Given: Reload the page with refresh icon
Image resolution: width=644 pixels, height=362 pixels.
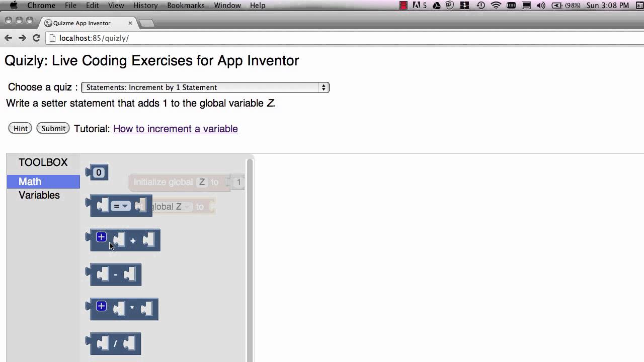Looking at the screenshot, I should [x=36, y=38].
